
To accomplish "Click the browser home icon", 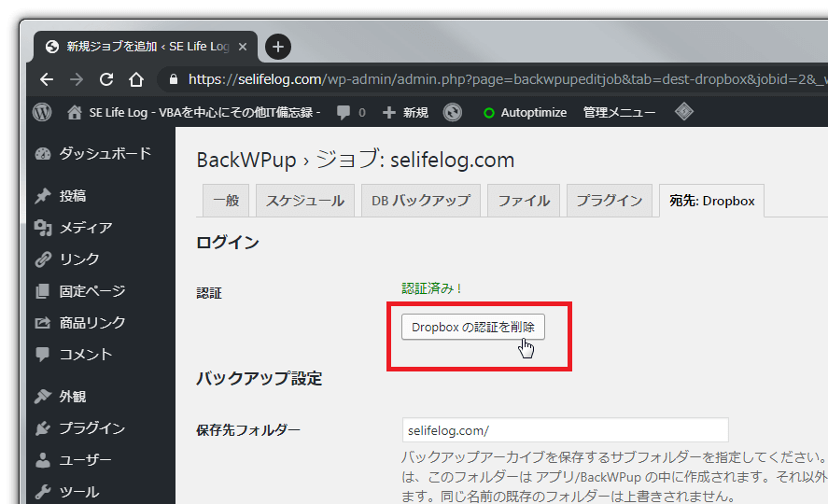I will point(136,79).
